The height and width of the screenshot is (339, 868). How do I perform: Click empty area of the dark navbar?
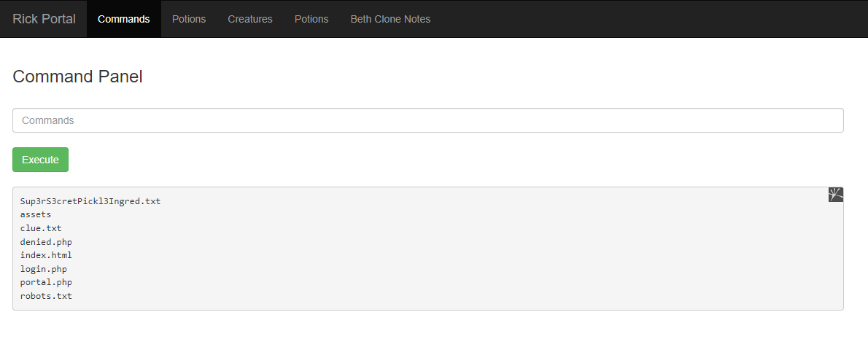[x=642, y=19]
